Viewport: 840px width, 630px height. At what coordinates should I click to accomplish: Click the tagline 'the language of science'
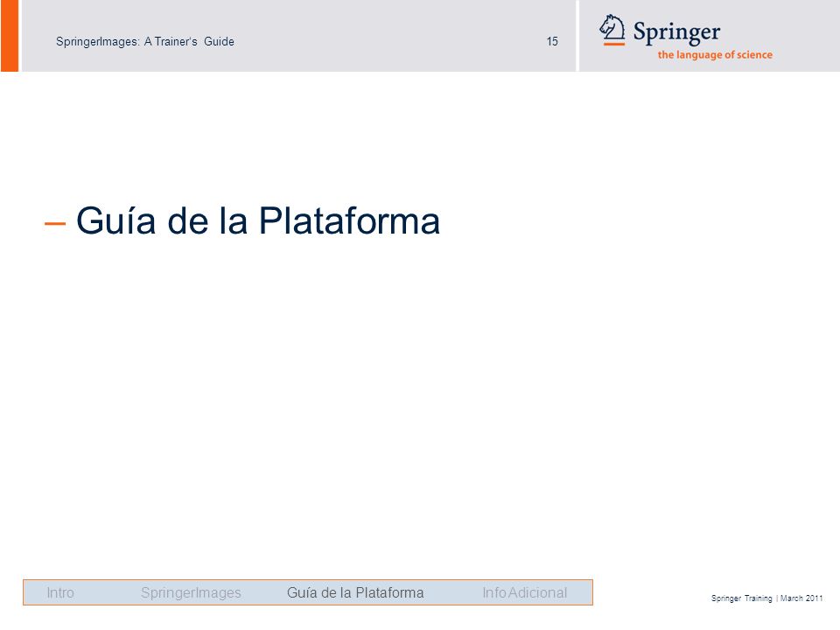pyautogui.click(x=715, y=54)
